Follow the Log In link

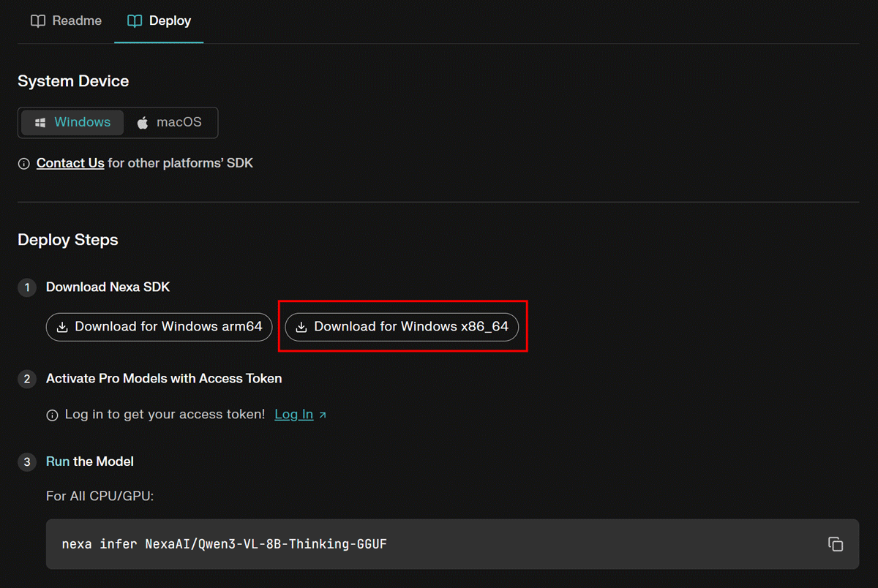pyautogui.click(x=293, y=415)
